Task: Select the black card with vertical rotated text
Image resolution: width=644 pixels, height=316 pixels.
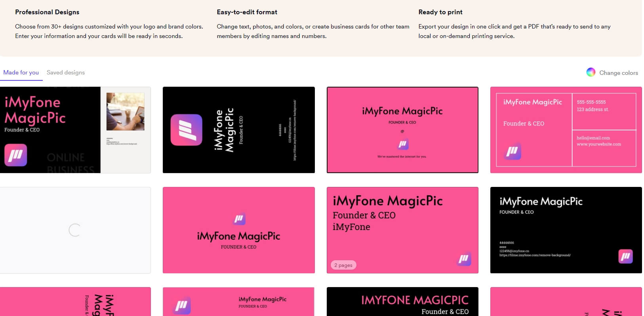Action: [239, 130]
